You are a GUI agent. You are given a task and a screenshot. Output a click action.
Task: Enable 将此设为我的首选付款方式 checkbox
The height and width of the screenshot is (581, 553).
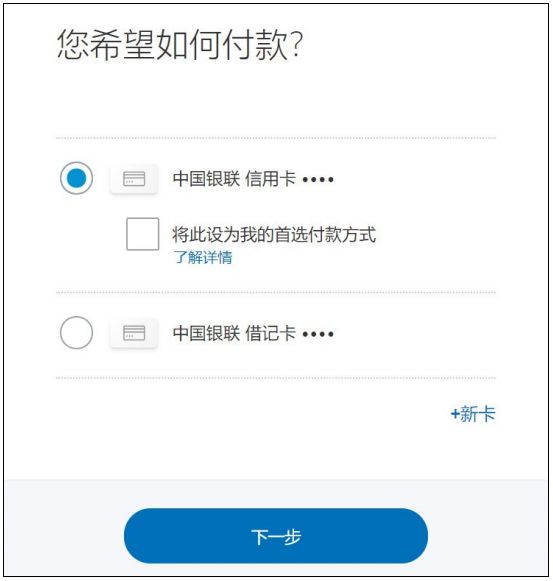[x=143, y=234]
